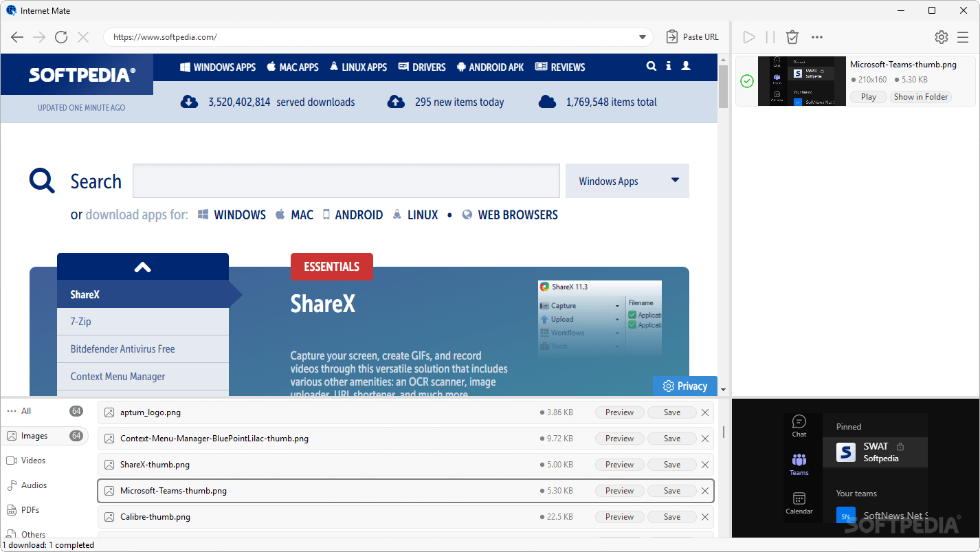Delete downloads with the trash icon
Screen dimensions: 980x552
pyautogui.click(x=792, y=37)
